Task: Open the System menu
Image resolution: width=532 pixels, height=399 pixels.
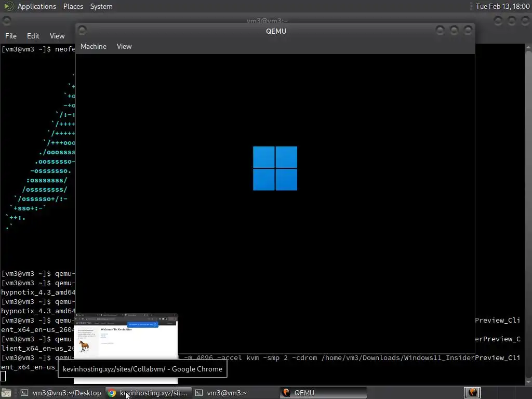Action: point(101,6)
